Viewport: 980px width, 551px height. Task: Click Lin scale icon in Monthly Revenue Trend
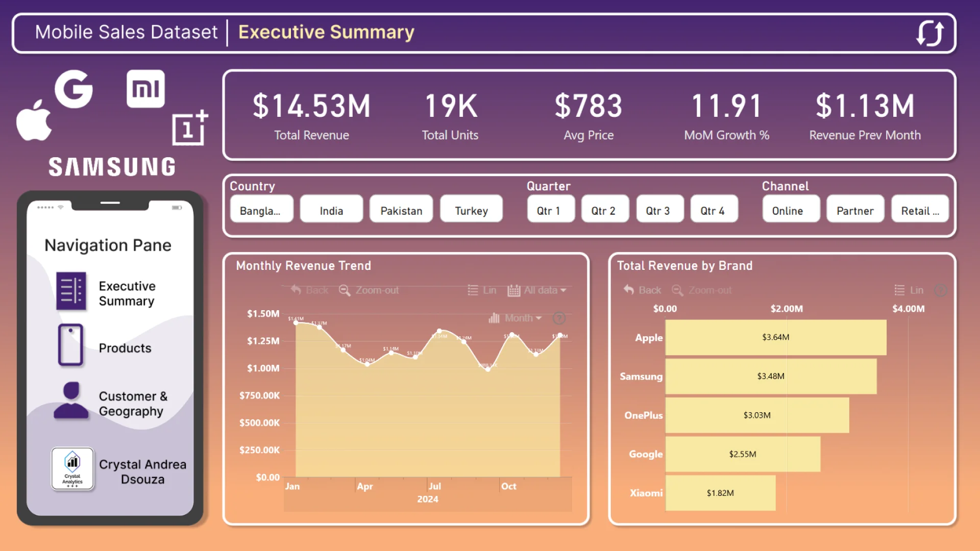(x=473, y=290)
